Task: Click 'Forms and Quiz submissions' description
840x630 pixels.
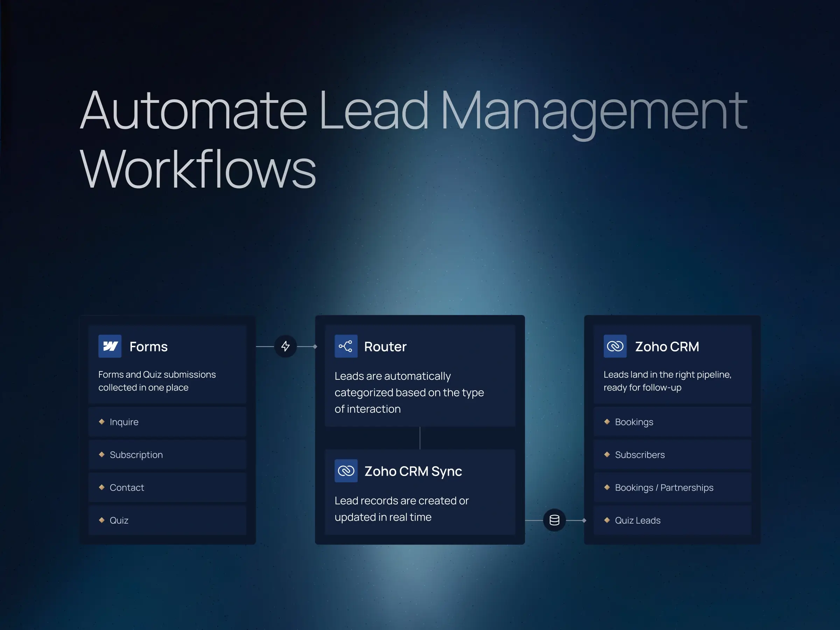Action: [x=157, y=381]
